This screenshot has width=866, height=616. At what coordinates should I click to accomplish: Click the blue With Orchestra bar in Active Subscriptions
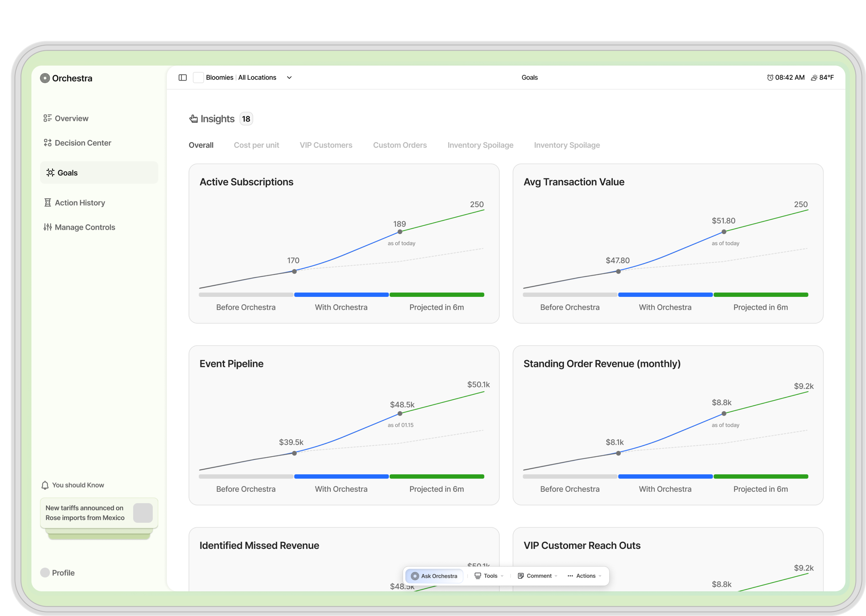click(x=341, y=295)
